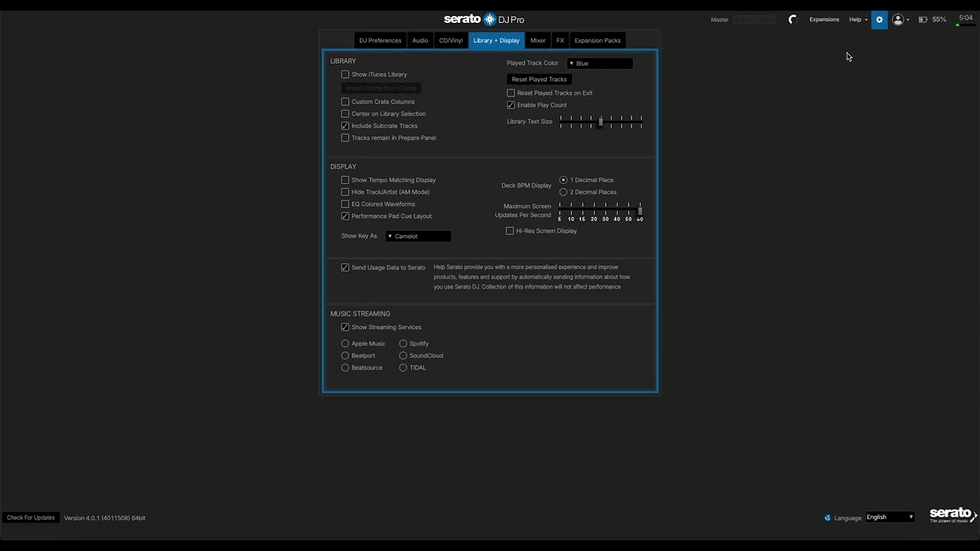Expand the account dropdown arrow
980x551 pixels.
(x=908, y=20)
